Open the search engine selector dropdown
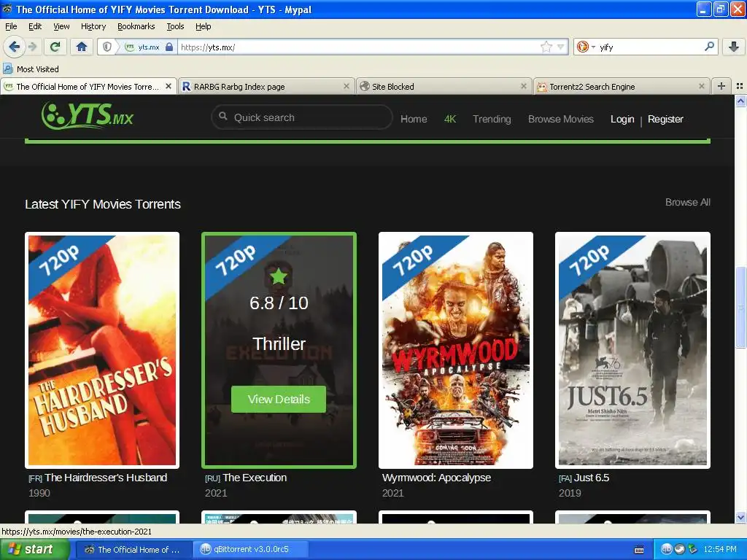 click(586, 47)
